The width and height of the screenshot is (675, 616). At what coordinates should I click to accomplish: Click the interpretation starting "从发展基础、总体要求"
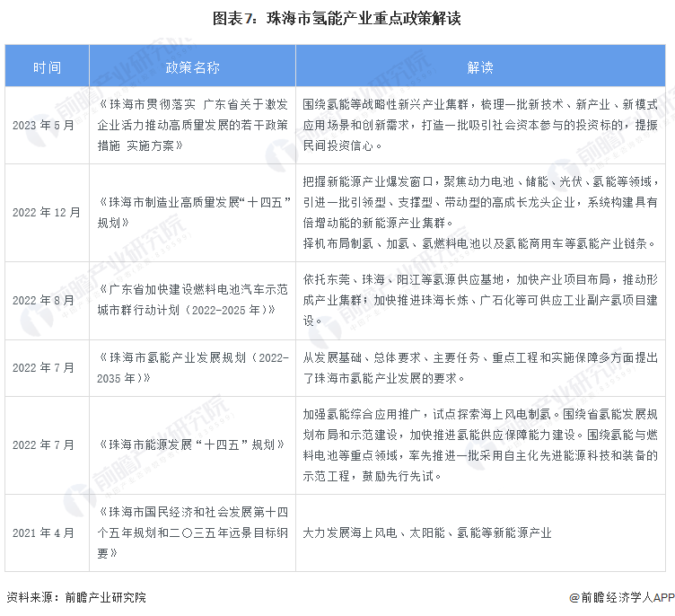click(480, 368)
